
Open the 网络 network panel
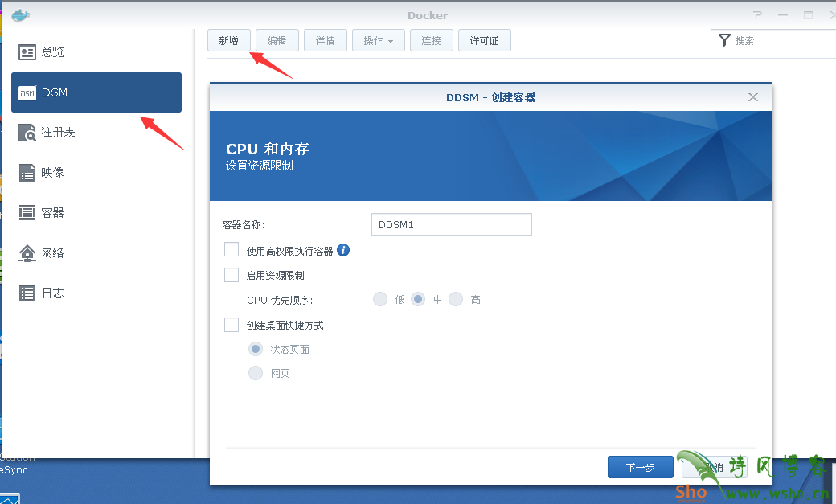[51, 252]
